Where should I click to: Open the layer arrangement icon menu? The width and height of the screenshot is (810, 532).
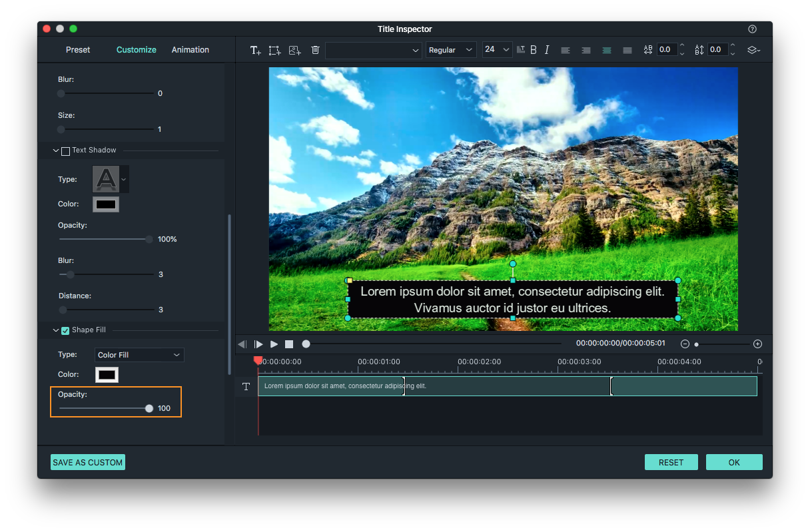pyautogui.click(x=753, y=50)
